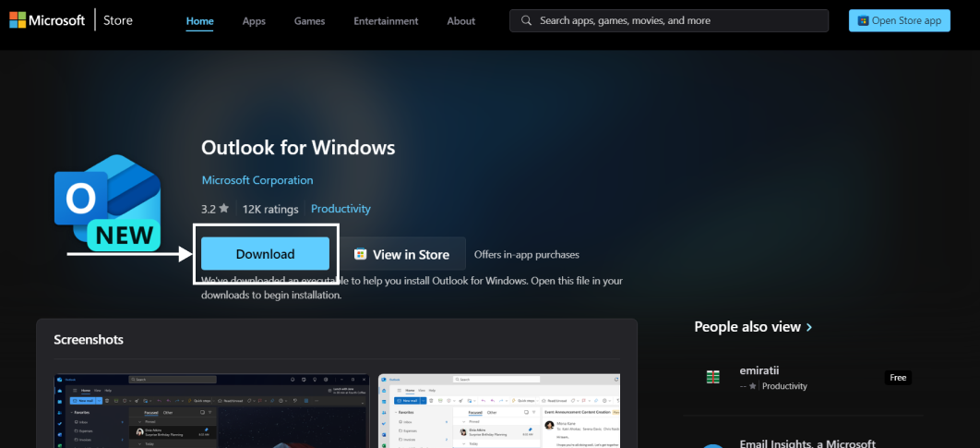Expand the People also view section

pyautogui.click(x=753, y=327)
